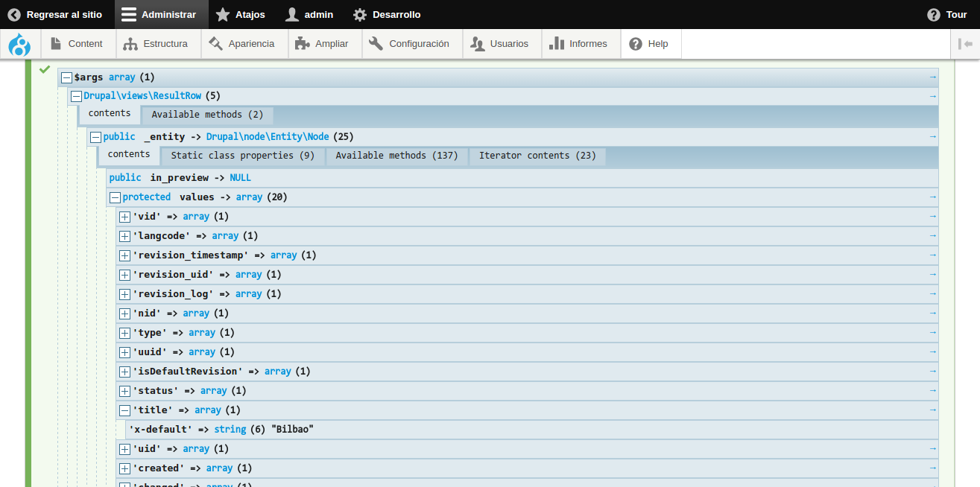Open the Atajos shortcuts menu
Image resolution: width=980 pixels, height=487 pixels.
240,15
